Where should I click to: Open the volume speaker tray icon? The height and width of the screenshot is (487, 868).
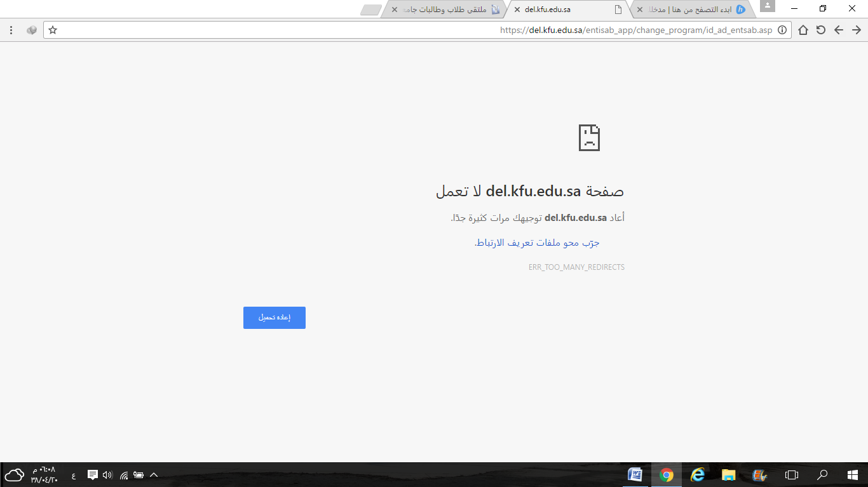tap(107, 475)
